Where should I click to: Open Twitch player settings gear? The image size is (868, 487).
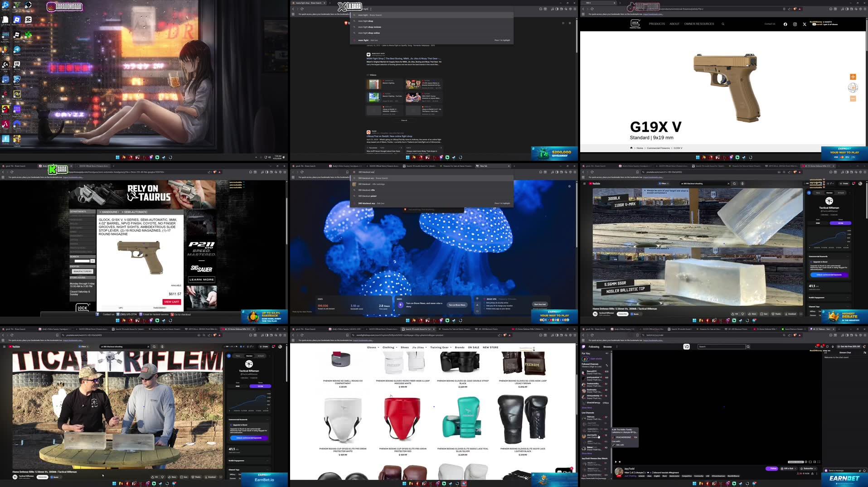(806, 462)
